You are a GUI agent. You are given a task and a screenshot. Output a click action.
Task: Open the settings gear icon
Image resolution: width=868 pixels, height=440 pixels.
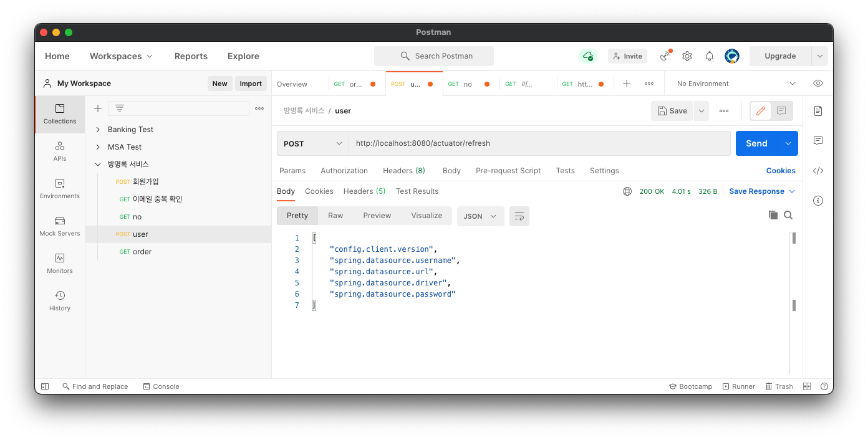(x=687, y=56)
